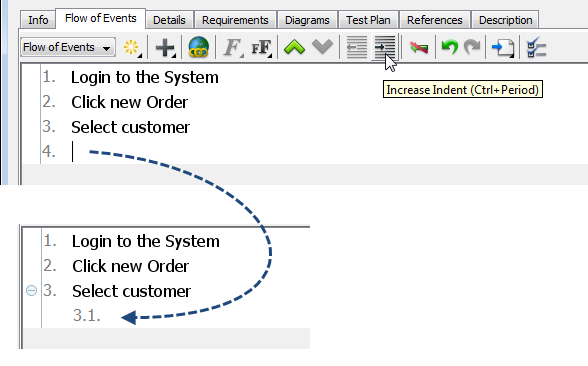Switch to the Description tab

(505, 20)
